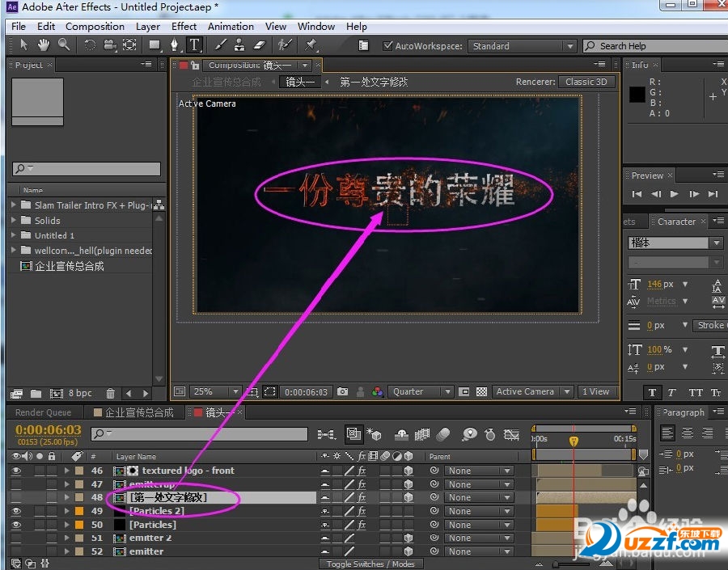Hide layer 49 Particles 2
Screen dimensions: 728x570
[16, 511]
